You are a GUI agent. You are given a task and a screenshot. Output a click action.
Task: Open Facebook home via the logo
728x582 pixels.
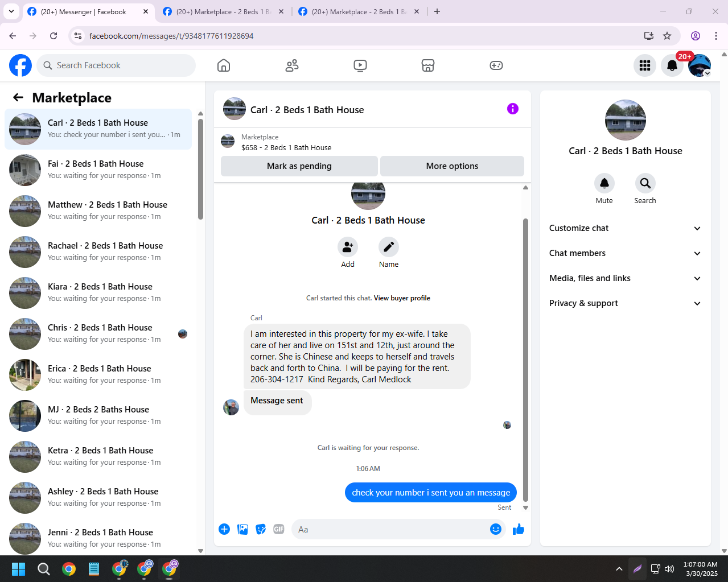(x=20, y=65)
